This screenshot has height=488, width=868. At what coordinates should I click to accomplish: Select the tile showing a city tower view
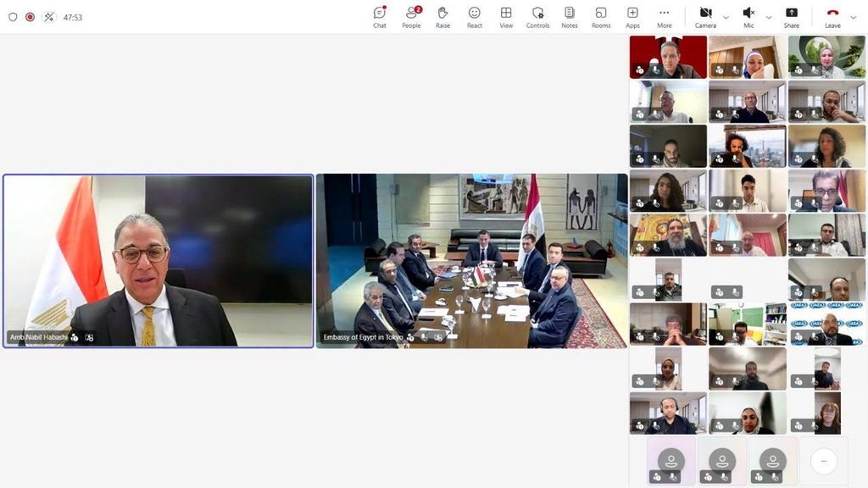click(x=748, y=146)
